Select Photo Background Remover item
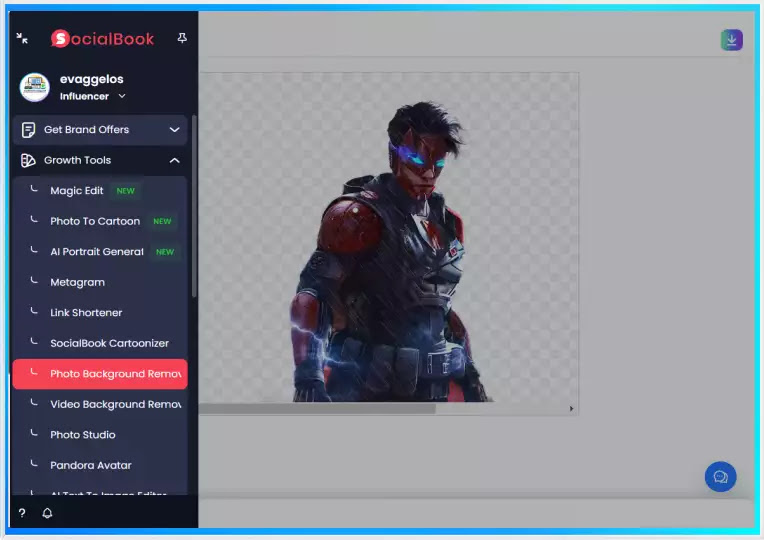764x540 pixels. point(100,374)
